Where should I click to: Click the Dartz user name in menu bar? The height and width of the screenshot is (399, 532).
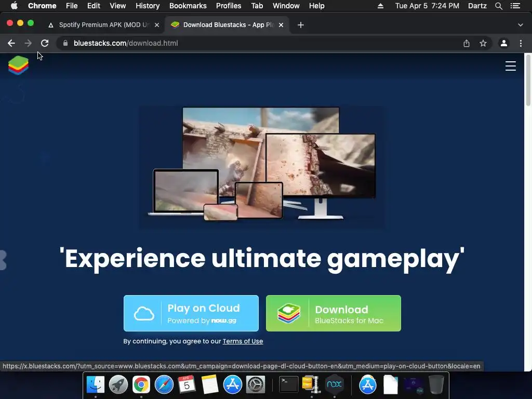pyautogui.click(x=477, y=6)
